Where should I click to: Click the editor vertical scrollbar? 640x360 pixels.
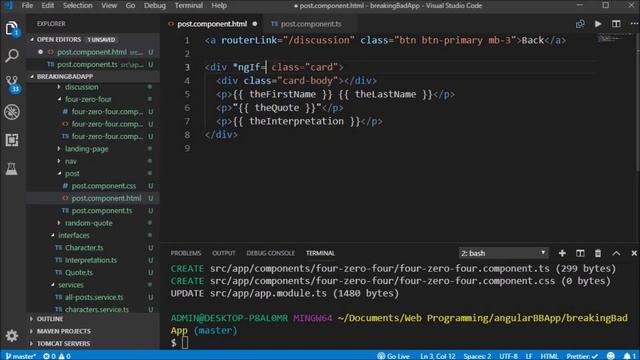(x=637, y=102)
